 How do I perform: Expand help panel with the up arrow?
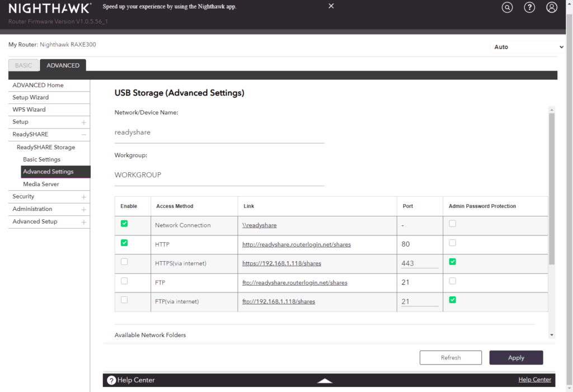[325, 381]
